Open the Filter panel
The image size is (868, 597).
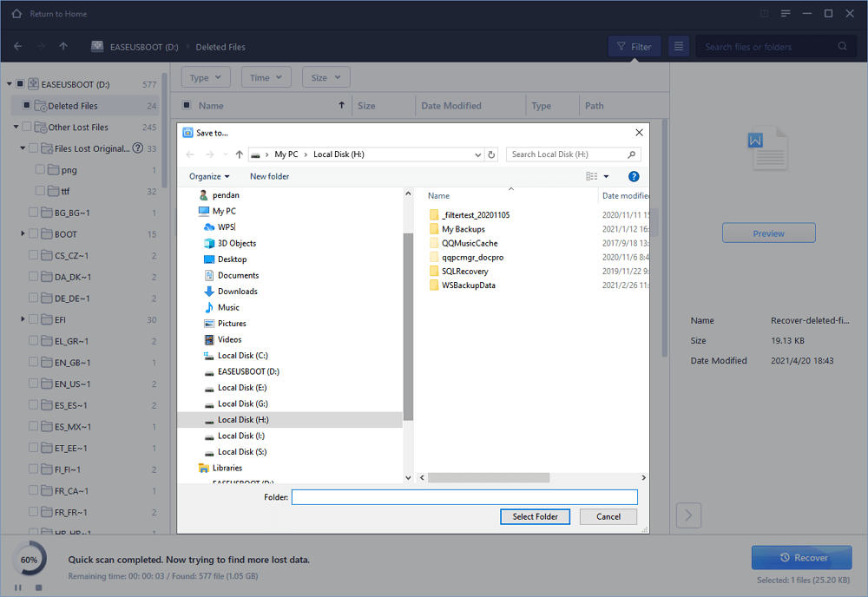click(634, 46)
